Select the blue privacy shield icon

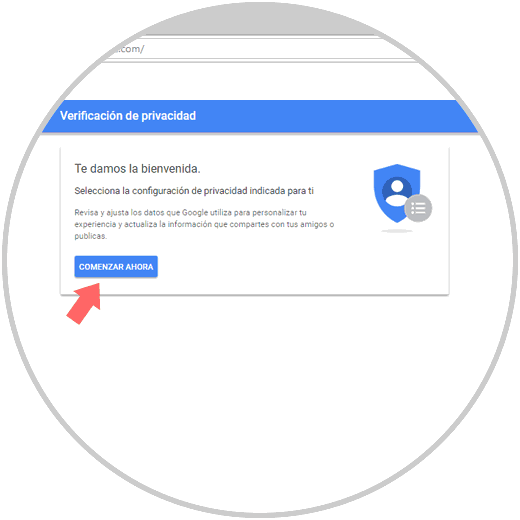pyautogui.click(x=397, y=193)
